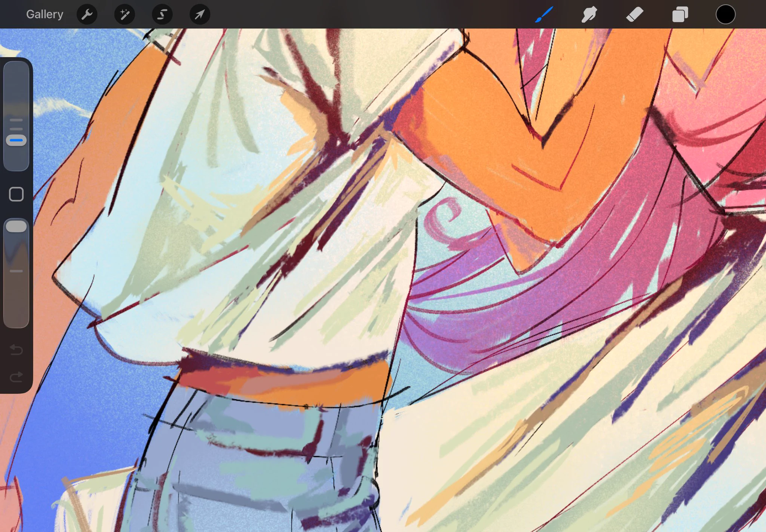This screenshot has width=766, height=532.
Task: Undo the last stroke
Action: [x=16, y=350]
